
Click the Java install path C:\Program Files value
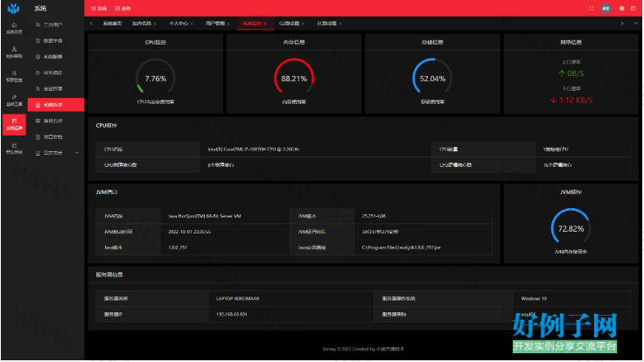pyautogui.click(x=402, y=247)
